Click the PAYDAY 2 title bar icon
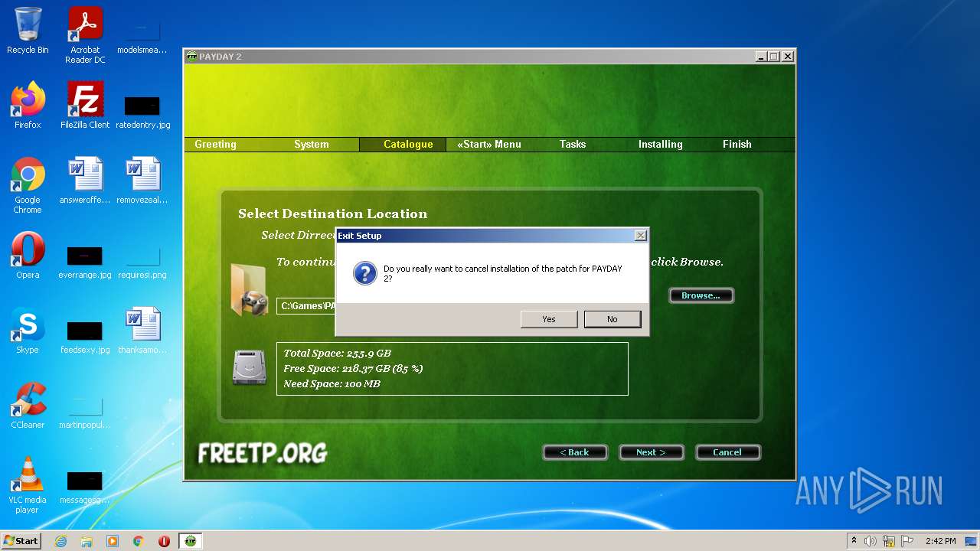The image size is (980, 551). click(191, 57)
